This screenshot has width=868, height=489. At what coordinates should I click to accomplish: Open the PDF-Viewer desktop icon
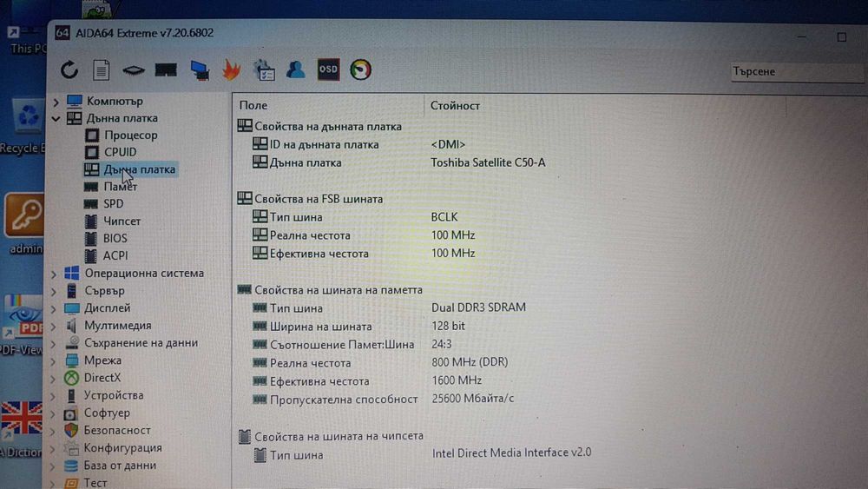[x=23, y=324]
